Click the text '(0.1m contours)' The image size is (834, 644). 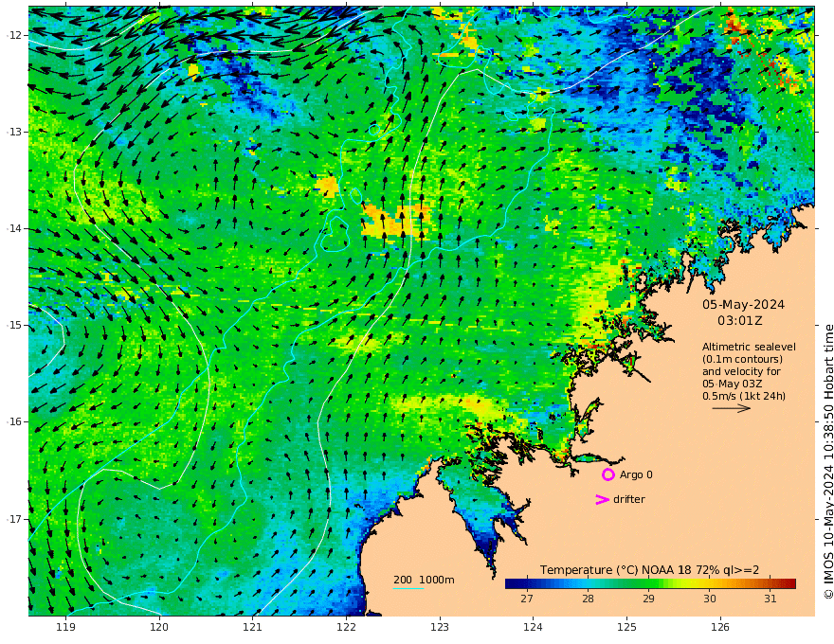click(742, 359)
